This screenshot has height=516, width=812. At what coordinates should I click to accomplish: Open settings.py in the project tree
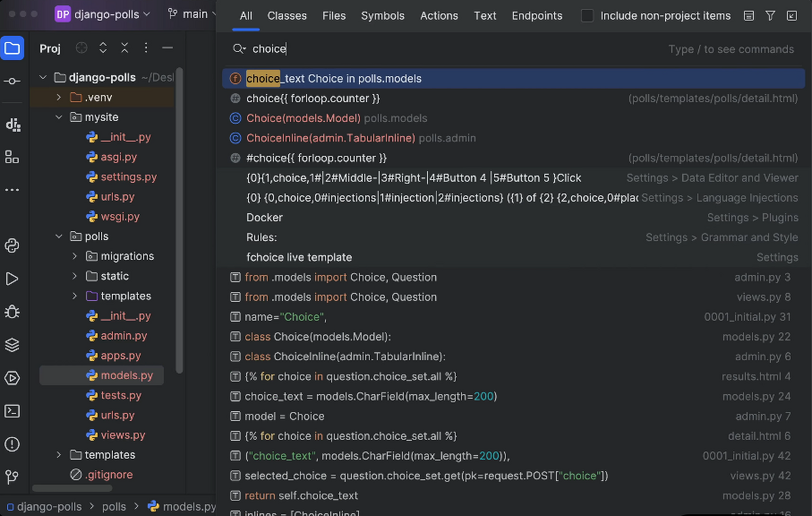(x=129, y=177)
